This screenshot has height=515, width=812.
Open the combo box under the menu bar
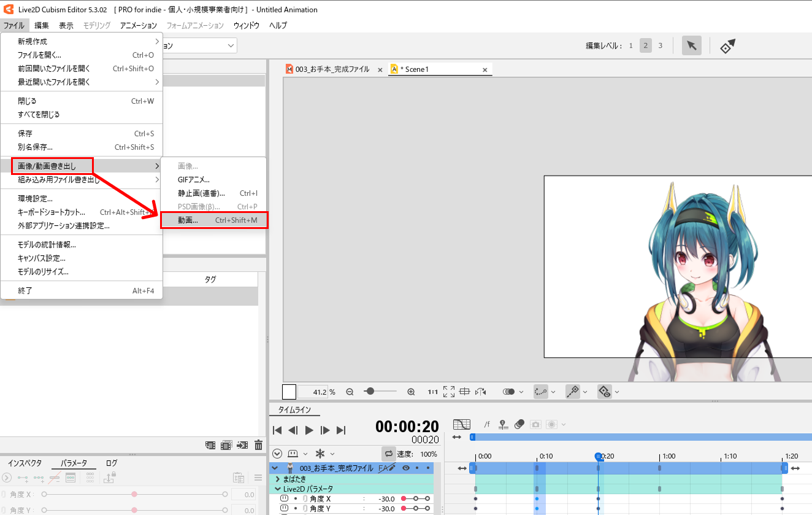pos(199,45)
